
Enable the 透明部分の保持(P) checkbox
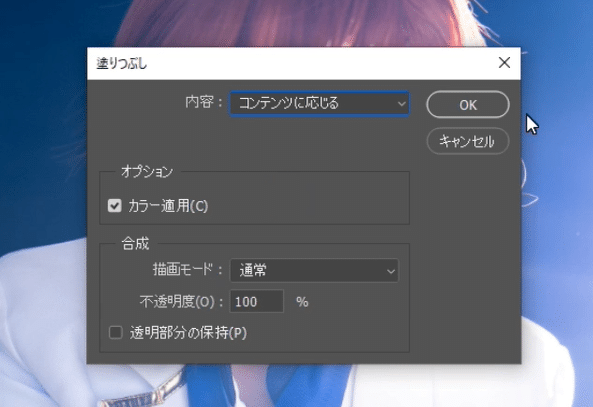point(115,333)
